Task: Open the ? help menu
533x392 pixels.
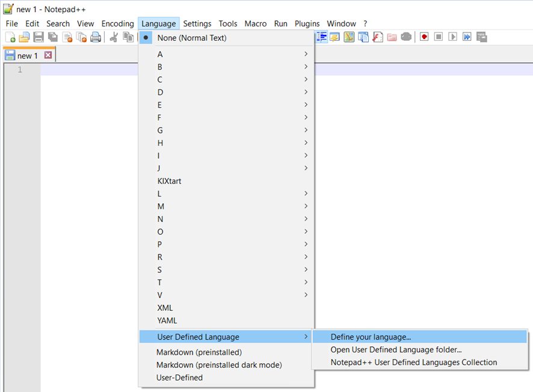Action: coord(365,23)
